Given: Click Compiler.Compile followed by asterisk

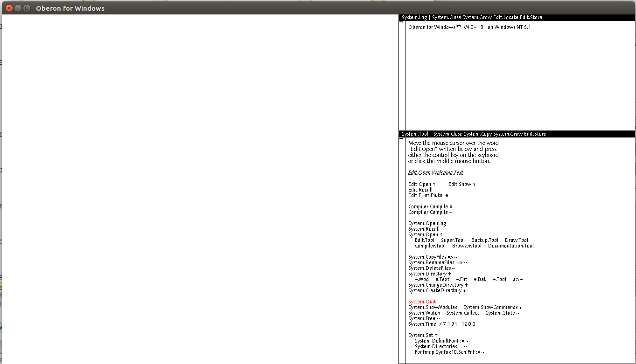Looking at the screenshot, I should [x=430, y=207].
